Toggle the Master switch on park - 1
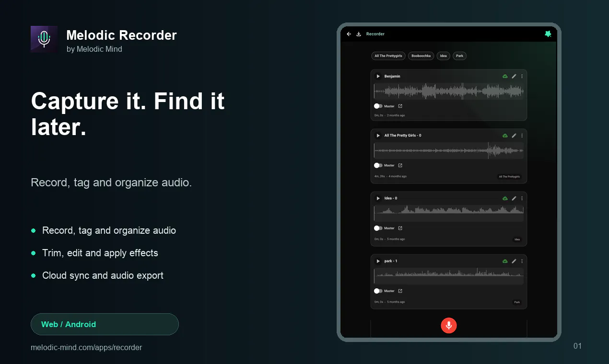 (x=378, y=291)
